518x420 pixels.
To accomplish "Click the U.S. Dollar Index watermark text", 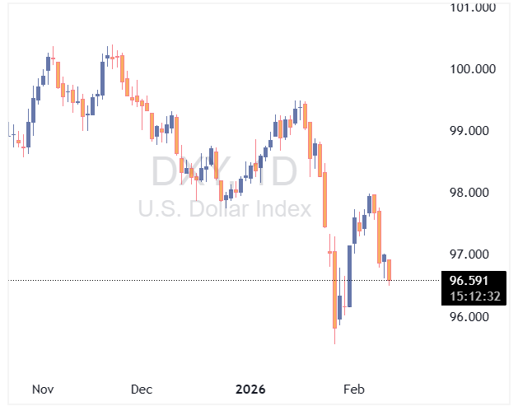I will (224, 209).
